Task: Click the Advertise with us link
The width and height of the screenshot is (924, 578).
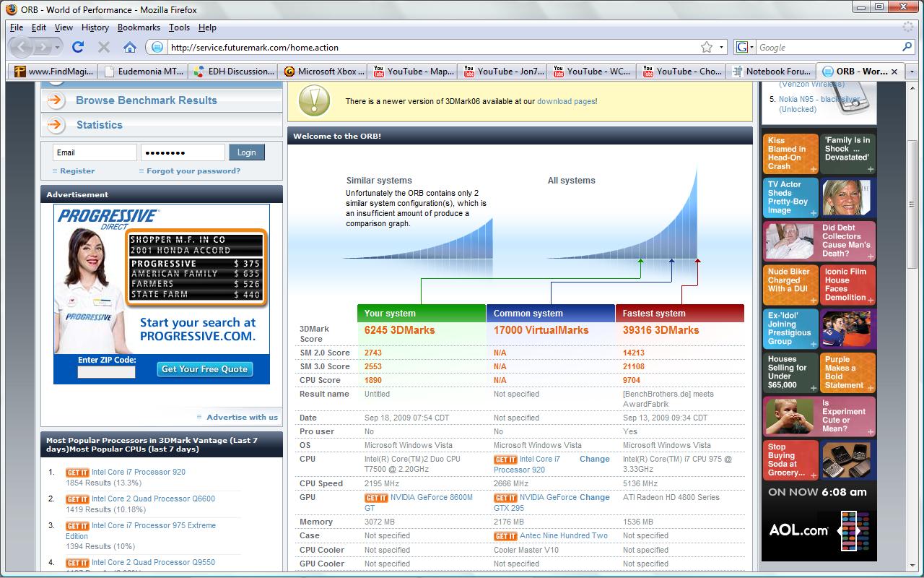Action: tap(242, 417)
